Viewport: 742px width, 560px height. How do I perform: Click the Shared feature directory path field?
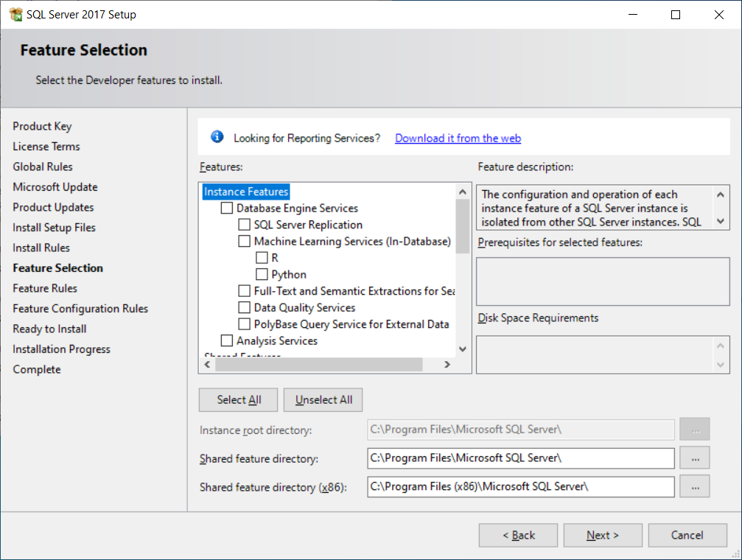[520, 458]
